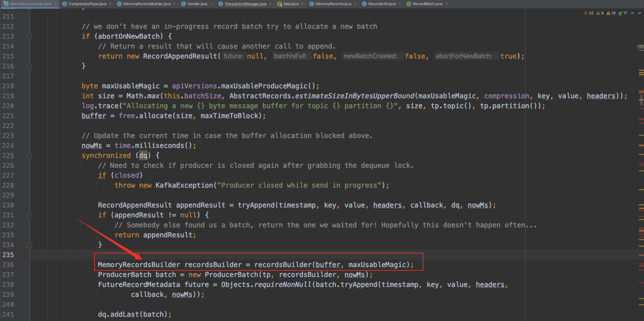Close the Sender.java tab
The width and height of the screenshot is (644, 321).
point(212,4)
